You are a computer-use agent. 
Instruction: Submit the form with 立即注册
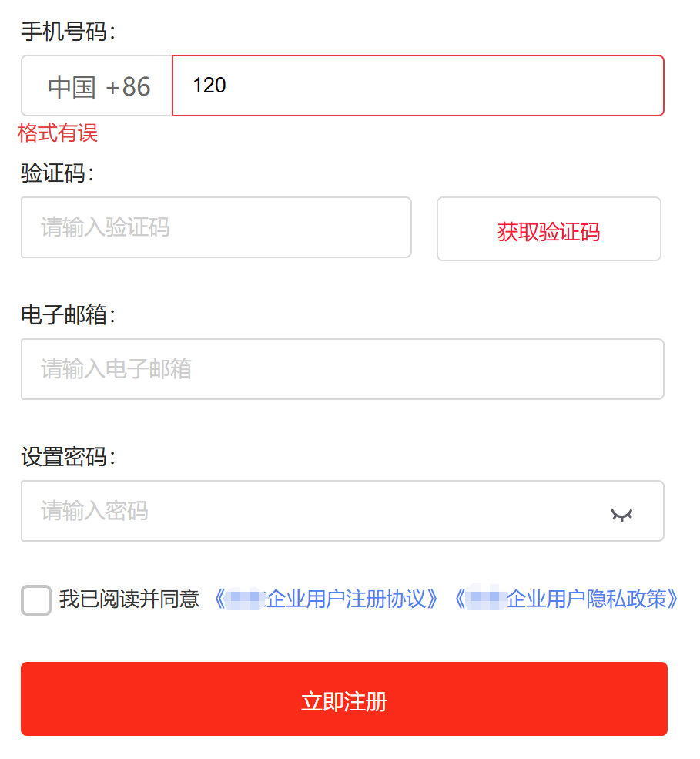[344, 699]
